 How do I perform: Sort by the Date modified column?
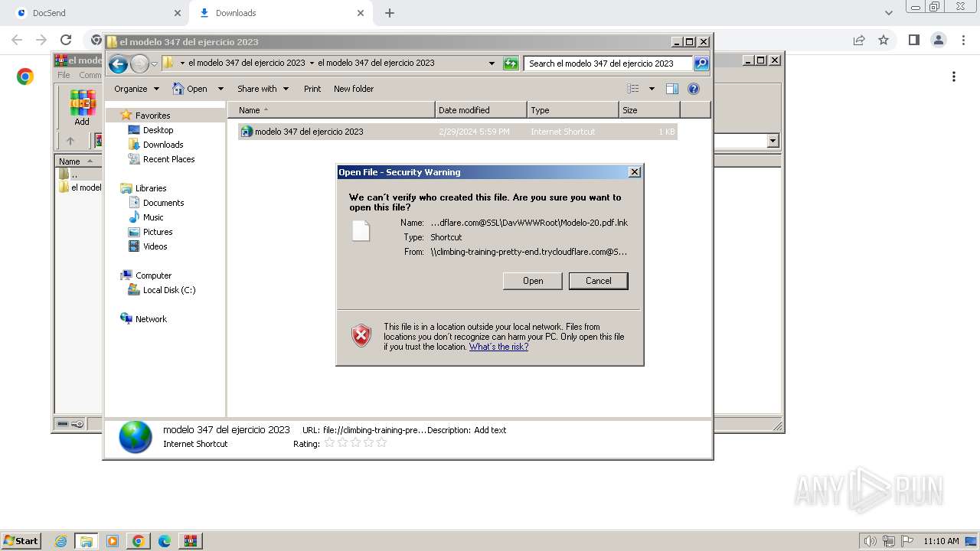[x=481, y=110]
